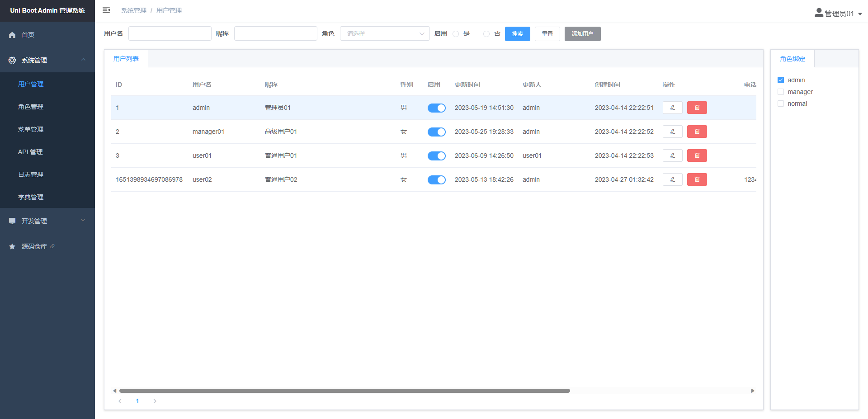Select the 是 radio button for 启用
This screenshot has height=419, width=868.
(x=456, y=34)
